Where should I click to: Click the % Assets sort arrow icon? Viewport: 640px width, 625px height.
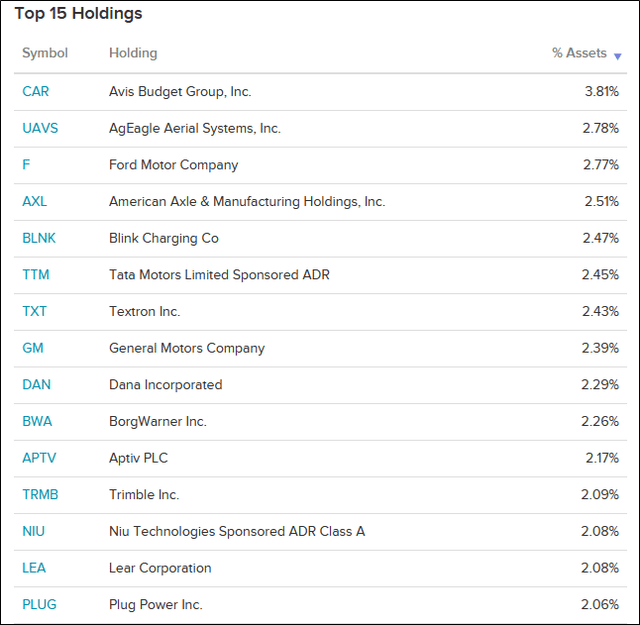click(617, 56)
